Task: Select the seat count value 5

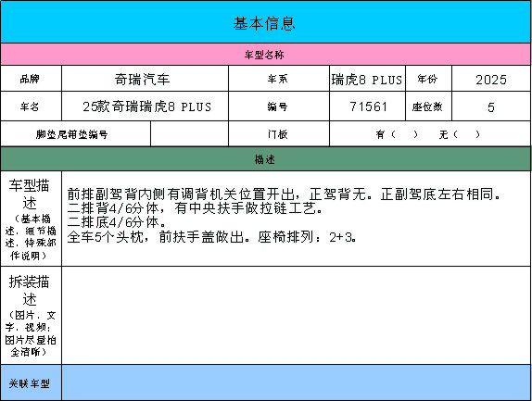Action: click(x=491, y=107)
